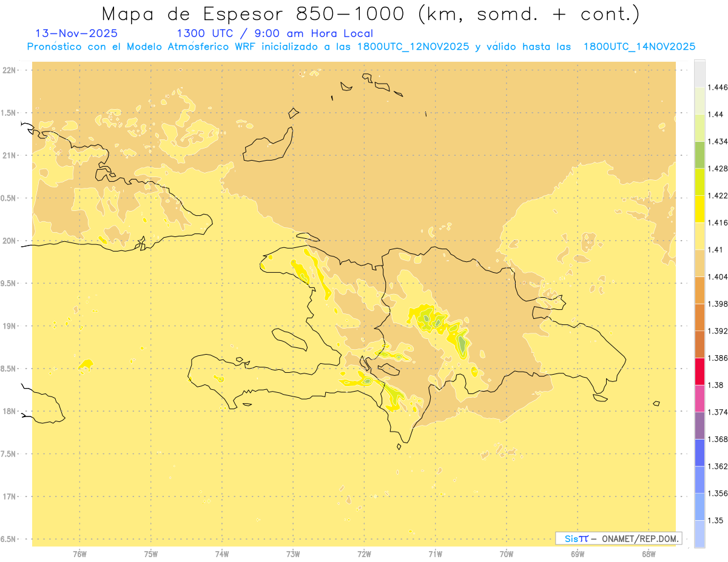
Task: Click the latitude label '19N'
Action: [10, 326]
